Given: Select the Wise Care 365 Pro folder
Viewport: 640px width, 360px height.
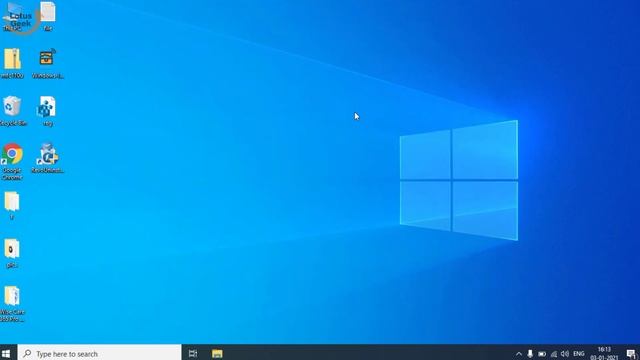Looking at the screenshot, I should [x=12, y=304].
